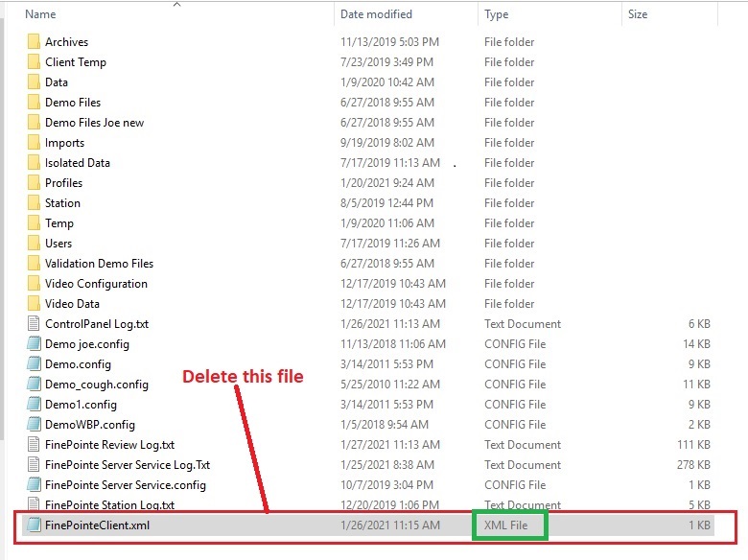Click the sort arrow above Name column
This screenshot has width=748, height=560.
pyautogui.click(x=177, y=4)
